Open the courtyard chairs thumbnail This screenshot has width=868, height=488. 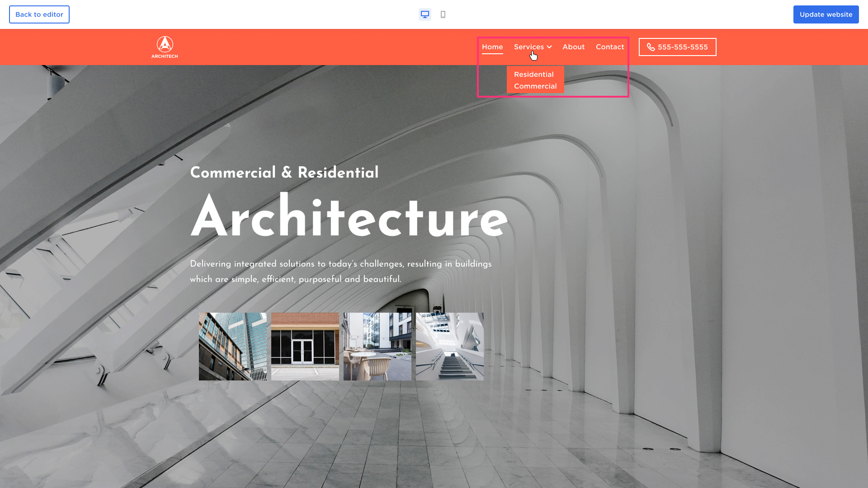[x=377, y=347]
